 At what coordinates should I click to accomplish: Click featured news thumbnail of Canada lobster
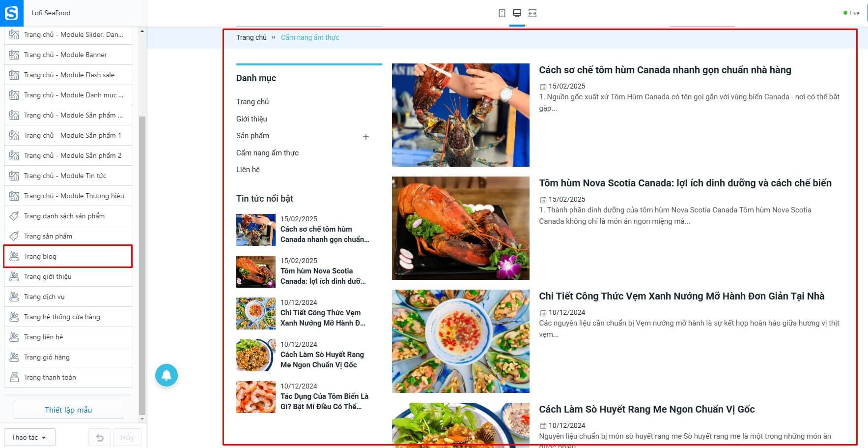tap(256, 230)
